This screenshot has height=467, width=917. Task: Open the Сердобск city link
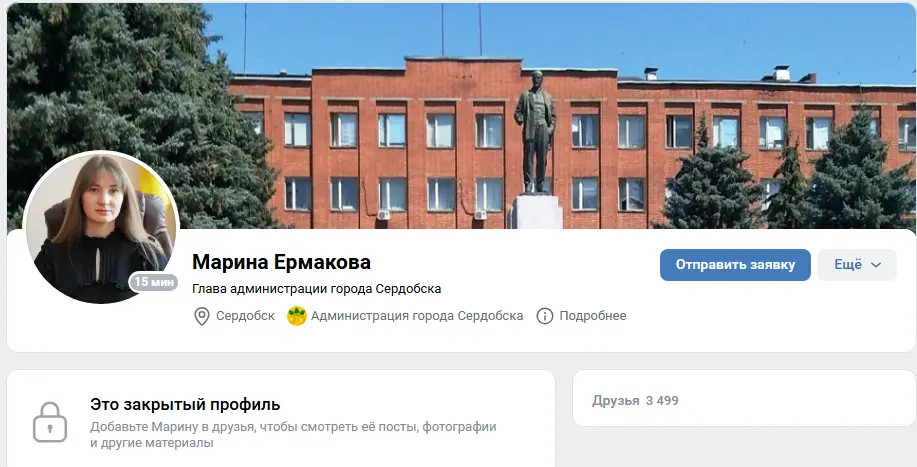pyautogui.click(x=245, y=316)
